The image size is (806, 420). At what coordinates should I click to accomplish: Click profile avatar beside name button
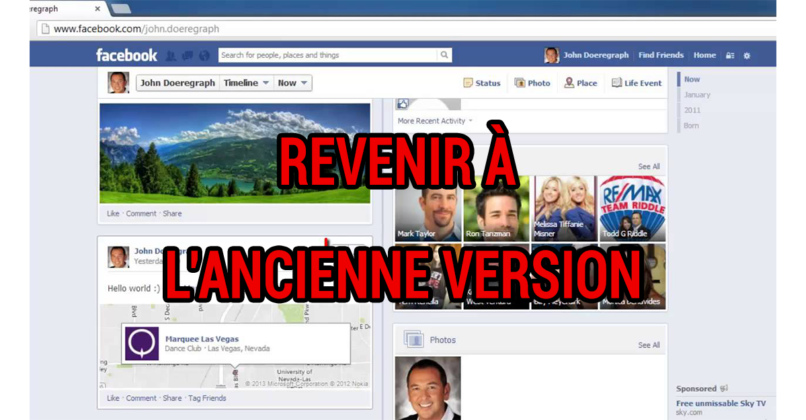(x=118, y=83)
